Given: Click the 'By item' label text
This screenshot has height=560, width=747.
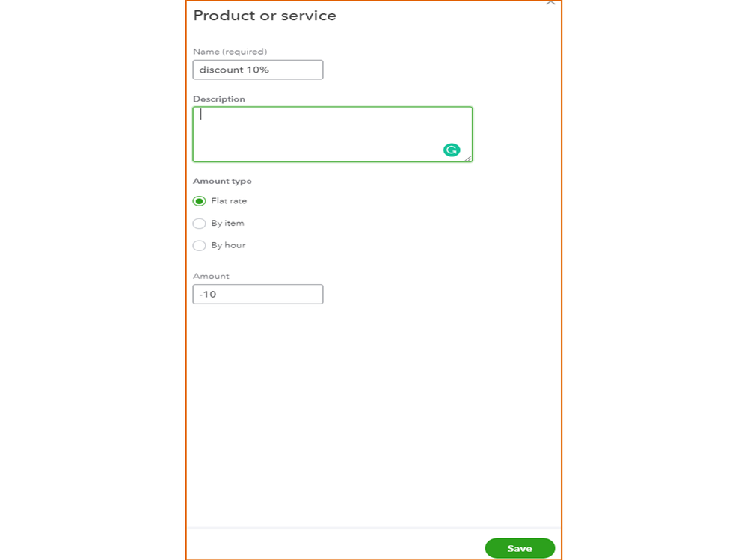Looking at the screenshot, I should tap(227, 224).
